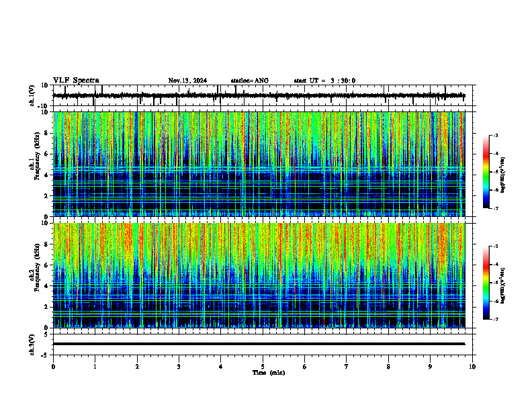Click time axis tick label '7'

coord(347,367)
